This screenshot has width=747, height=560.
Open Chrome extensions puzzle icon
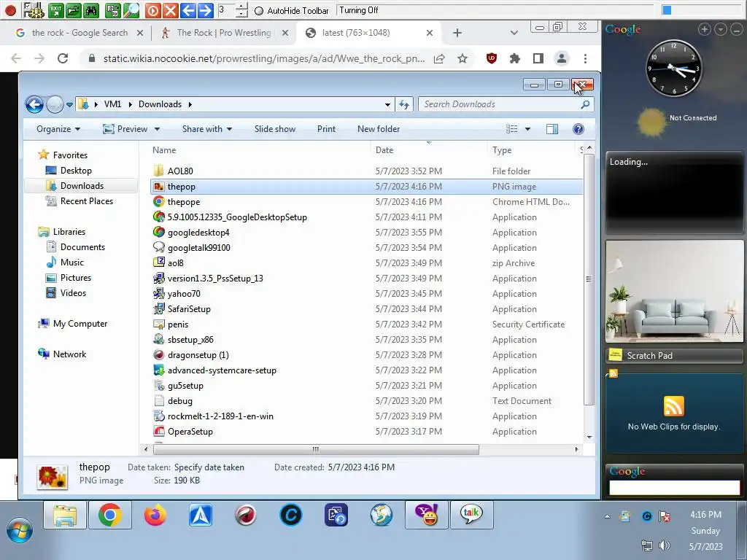(x=514, y=58)
